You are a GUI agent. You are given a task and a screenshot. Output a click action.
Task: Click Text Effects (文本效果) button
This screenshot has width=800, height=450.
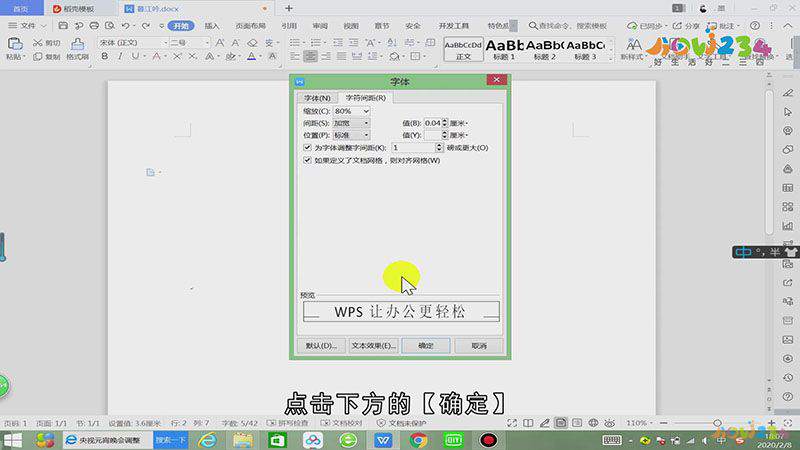373,345
